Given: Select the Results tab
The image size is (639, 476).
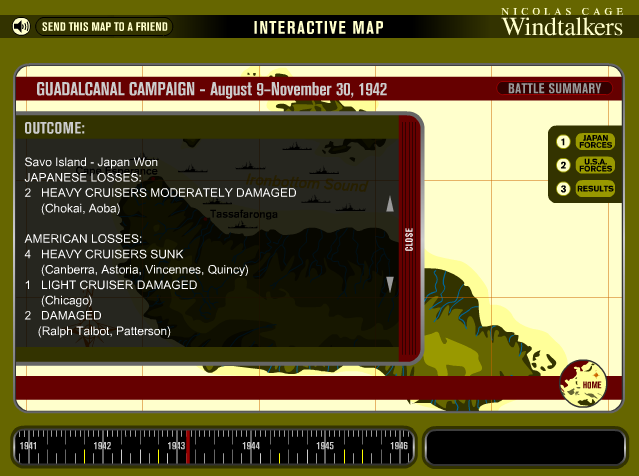Looking at the screenshot, I should (595, 189).
